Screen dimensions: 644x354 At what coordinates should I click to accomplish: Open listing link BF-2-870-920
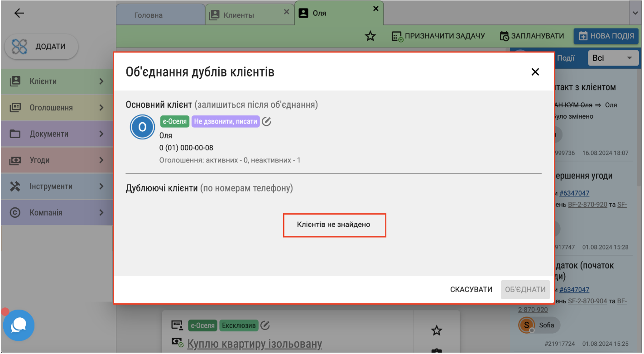[x=587, y=205]
